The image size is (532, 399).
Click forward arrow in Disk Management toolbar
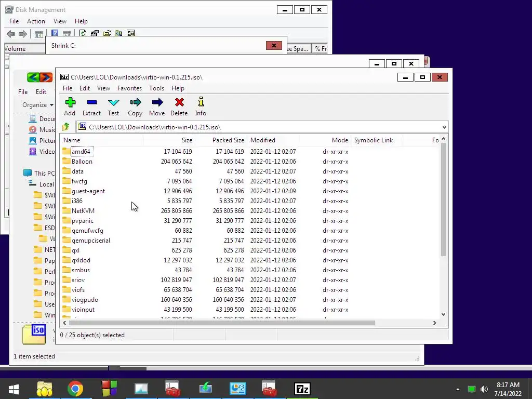coord(23,34)
